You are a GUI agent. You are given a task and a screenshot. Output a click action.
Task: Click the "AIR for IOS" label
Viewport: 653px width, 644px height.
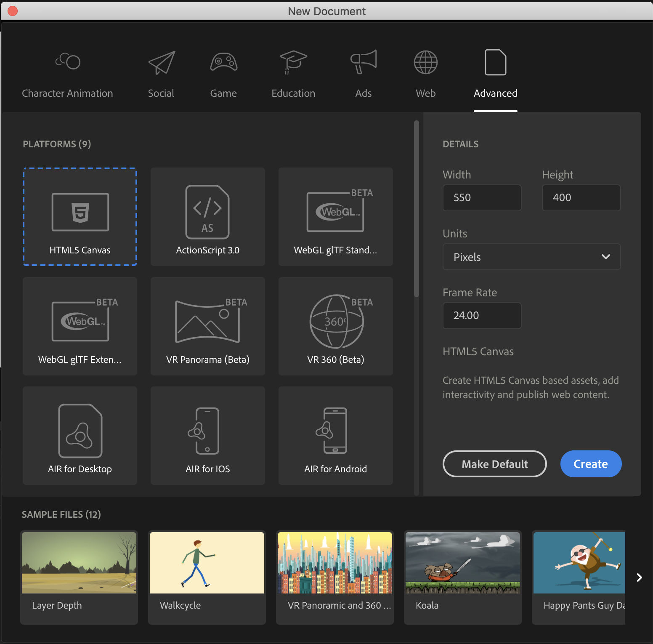point(208,469)
